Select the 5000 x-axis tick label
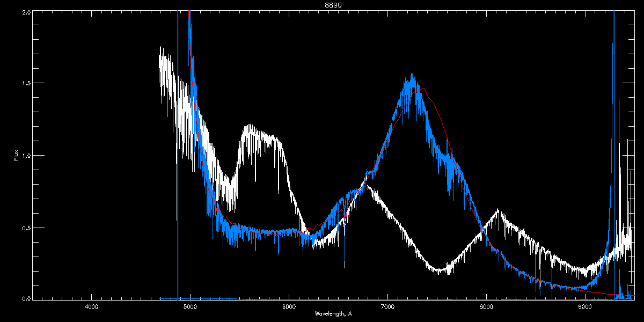The image size is (644, 322). [190, 307]
